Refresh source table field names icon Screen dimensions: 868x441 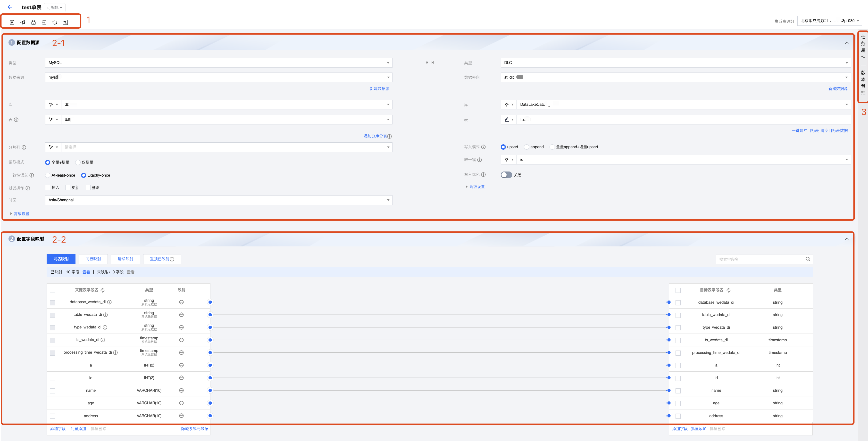(103, 290)
